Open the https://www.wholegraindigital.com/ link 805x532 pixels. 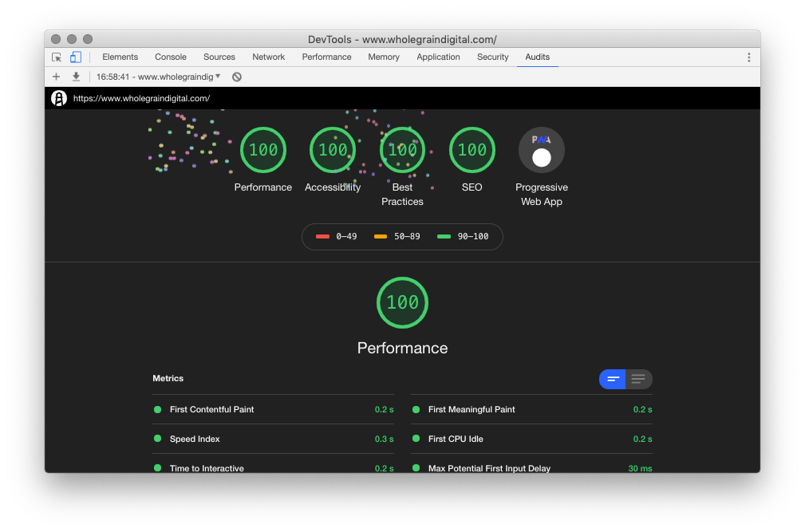click(142, 98)
